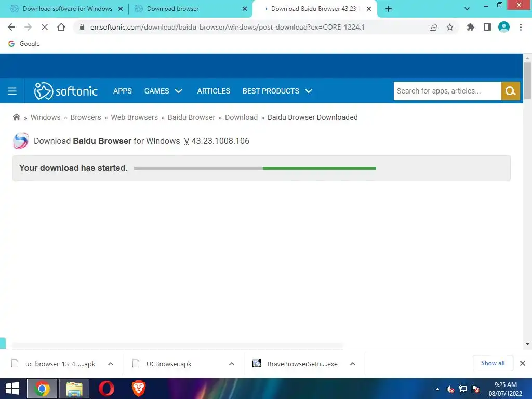Expand options for uc-browser-13-4 apk
The width and height of the screenshot is (532, 399).
[x=111, y=364]
